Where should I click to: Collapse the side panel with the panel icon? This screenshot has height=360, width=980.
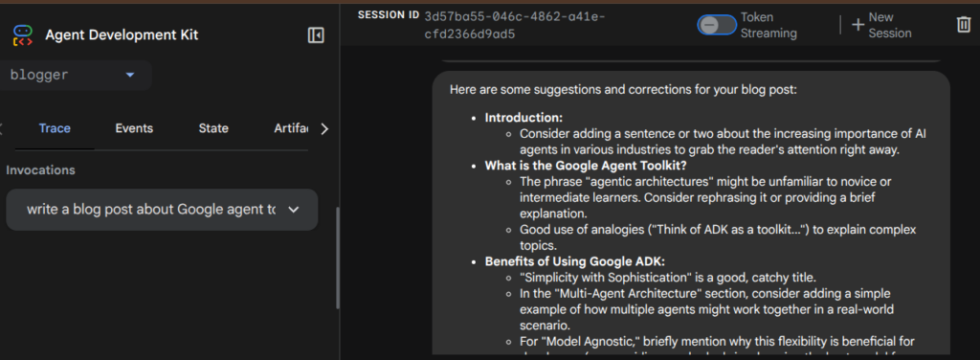316,35
